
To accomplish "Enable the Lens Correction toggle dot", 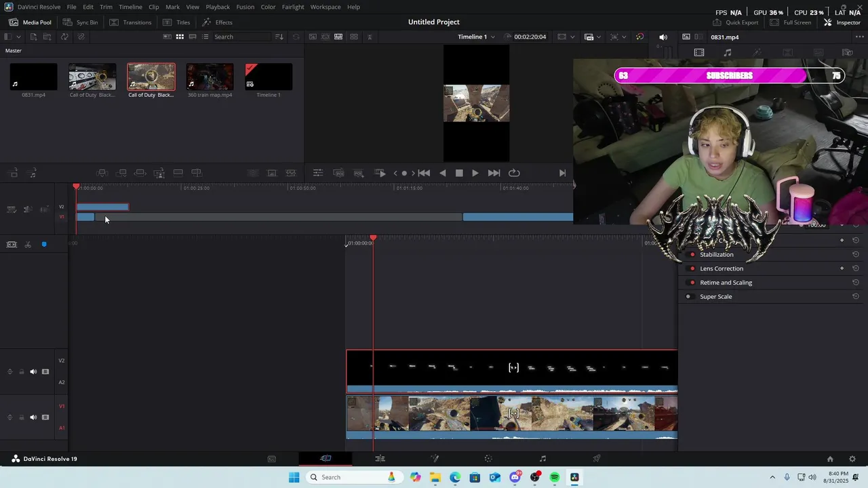I will 692,268.
